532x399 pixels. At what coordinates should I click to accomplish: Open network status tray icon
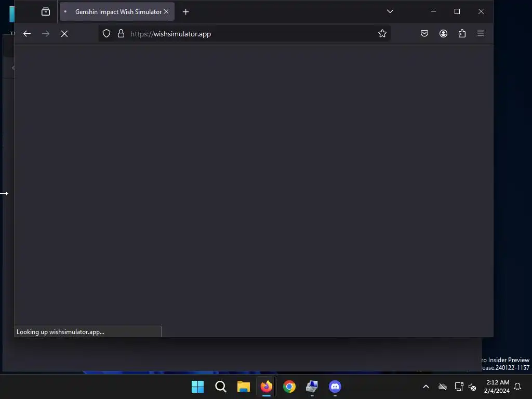459,387
